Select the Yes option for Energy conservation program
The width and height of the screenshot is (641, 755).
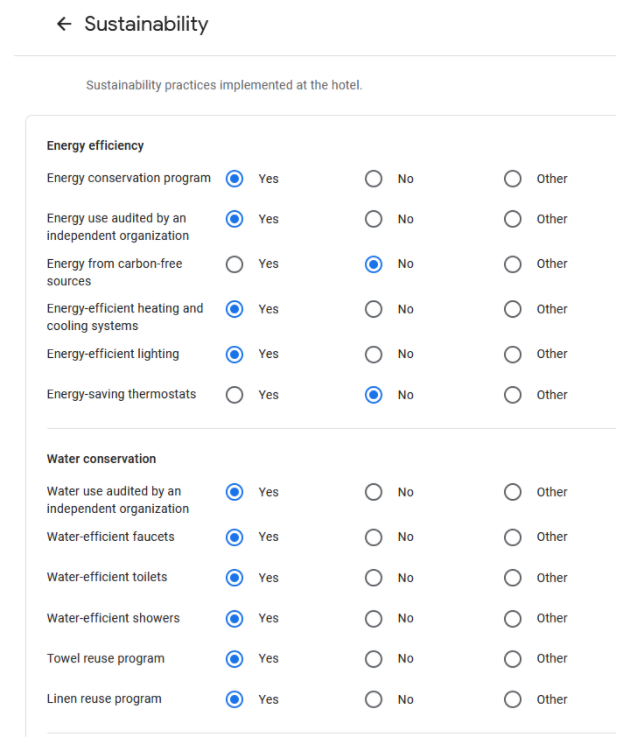234,179
